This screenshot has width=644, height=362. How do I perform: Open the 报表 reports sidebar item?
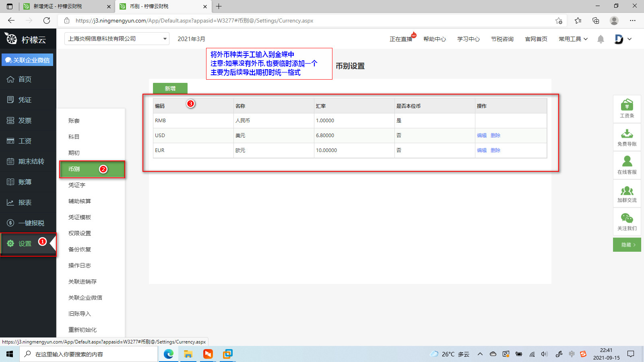click(25, 202)
